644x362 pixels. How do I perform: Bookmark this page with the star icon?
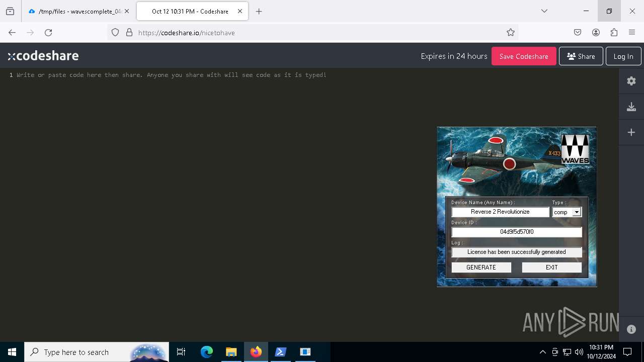click(511, 33)
